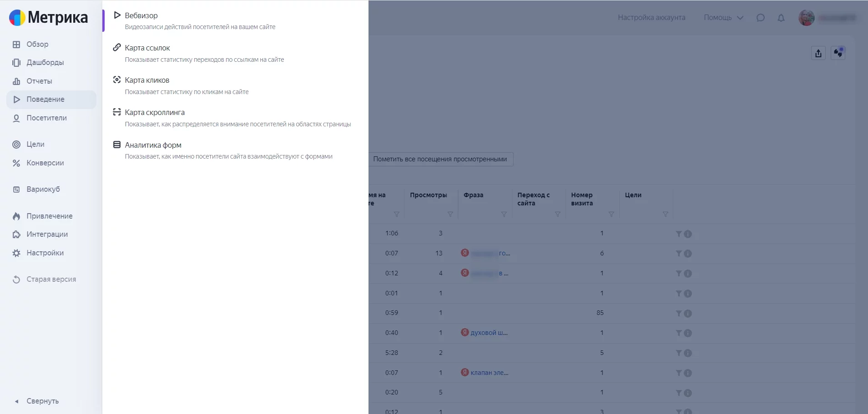Open Настройки gear icon in sidebar
868x414 pixels.
point(16,253)
